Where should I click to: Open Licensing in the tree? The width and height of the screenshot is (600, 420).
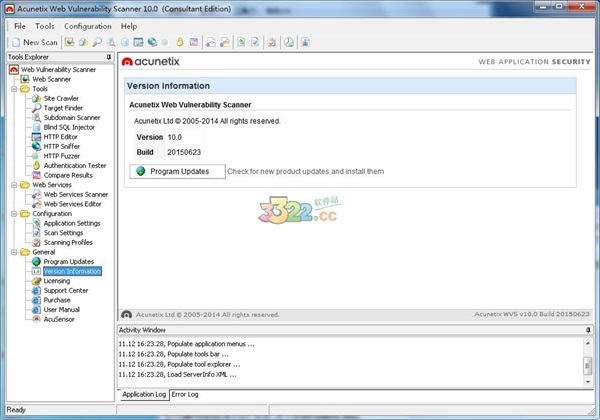coord(57,281)
